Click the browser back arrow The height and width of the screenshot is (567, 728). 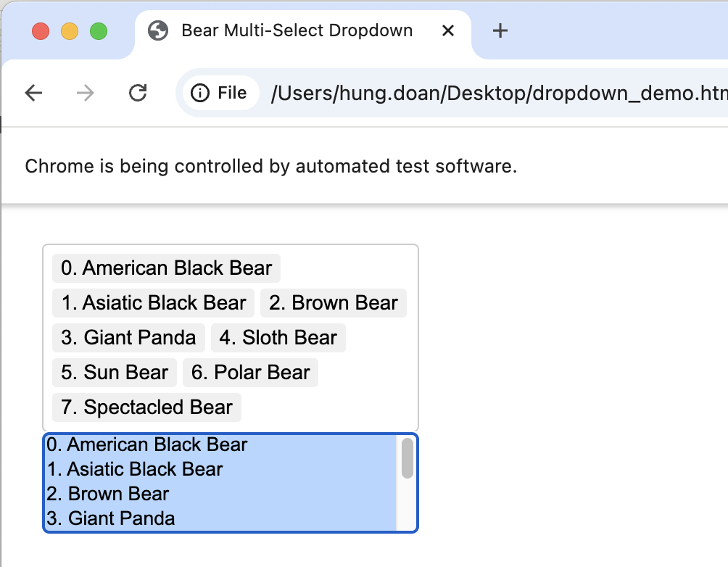[33, 93]
